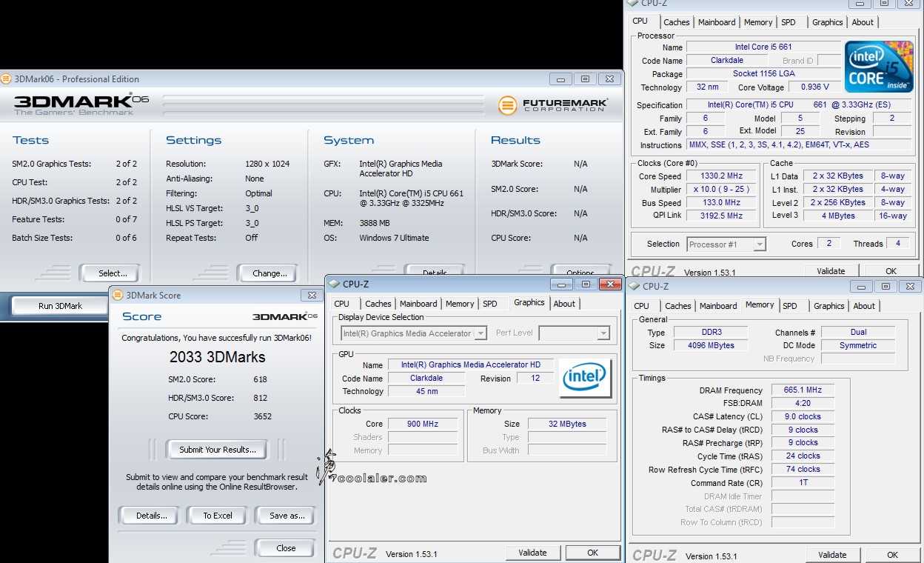924x563 pixels.
Task: Click the Intel logo in Graphics tab
Action: 585,378
